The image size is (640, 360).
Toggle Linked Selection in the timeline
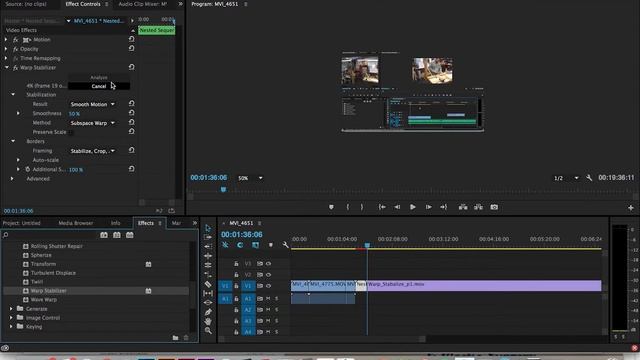255,245
